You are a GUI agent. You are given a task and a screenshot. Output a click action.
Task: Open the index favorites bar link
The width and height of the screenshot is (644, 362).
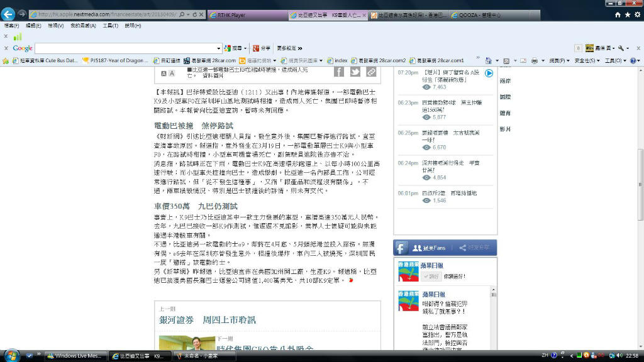point(337,61)
